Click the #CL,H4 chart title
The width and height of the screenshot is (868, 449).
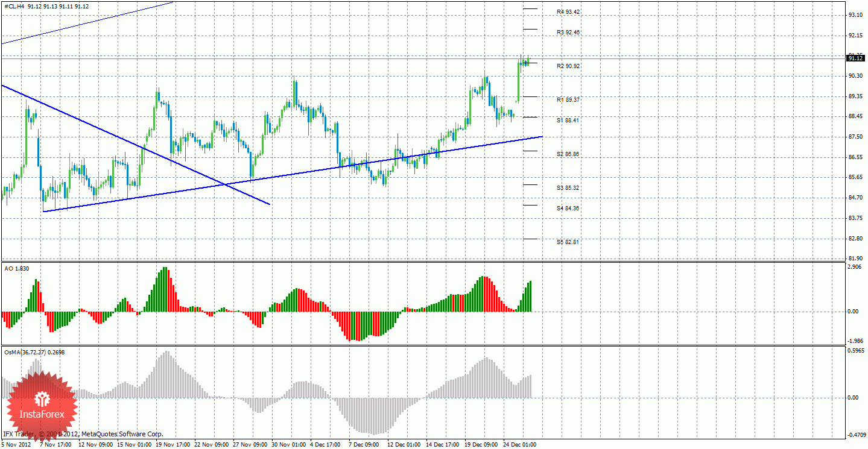click(13, 6)
